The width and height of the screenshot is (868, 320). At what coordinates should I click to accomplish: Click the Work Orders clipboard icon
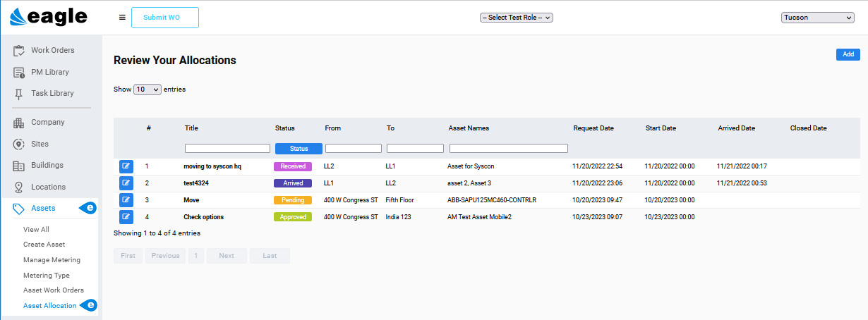coord(19,51)
